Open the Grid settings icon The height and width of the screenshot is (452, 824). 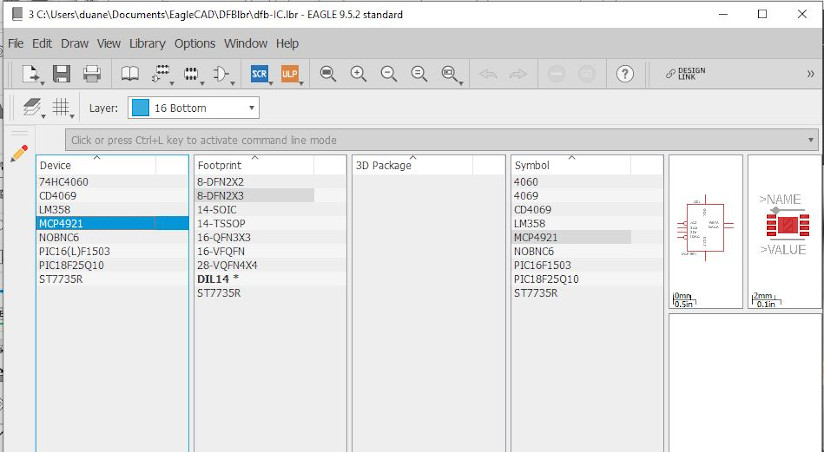[x=61, y=107]
